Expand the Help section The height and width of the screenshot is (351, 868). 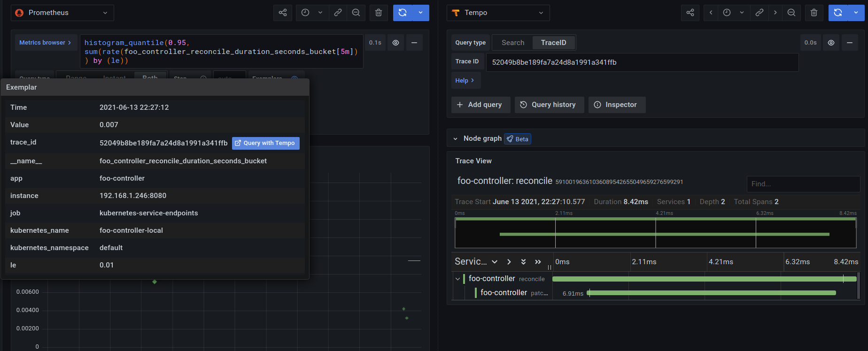[x=465, y=81]
